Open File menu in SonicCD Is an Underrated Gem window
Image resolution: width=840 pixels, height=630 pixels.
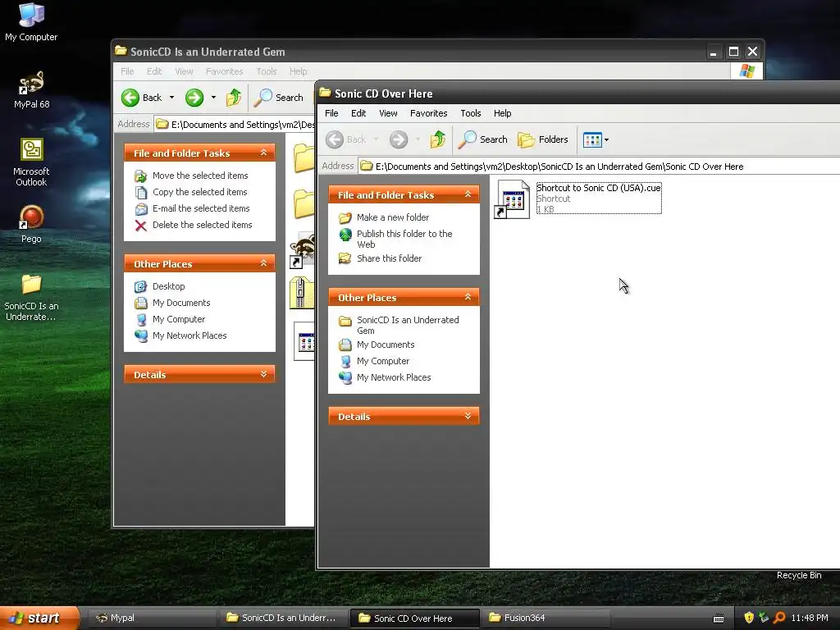(127, 72)
